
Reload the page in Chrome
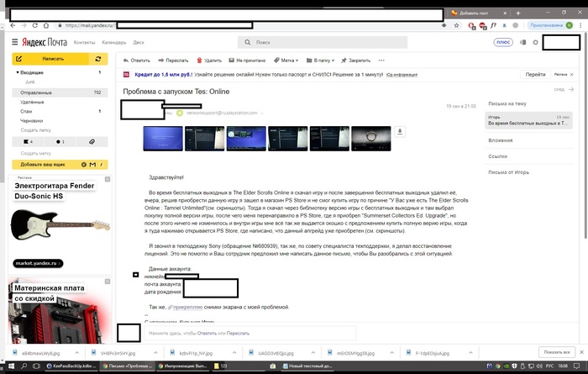pyautogui.click(x=35, y=25)
